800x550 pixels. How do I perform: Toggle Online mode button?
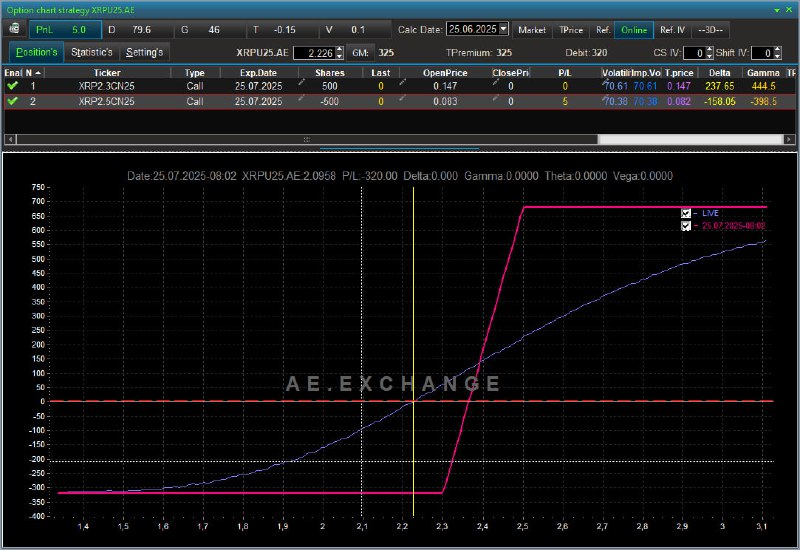(x=634, y=30)
